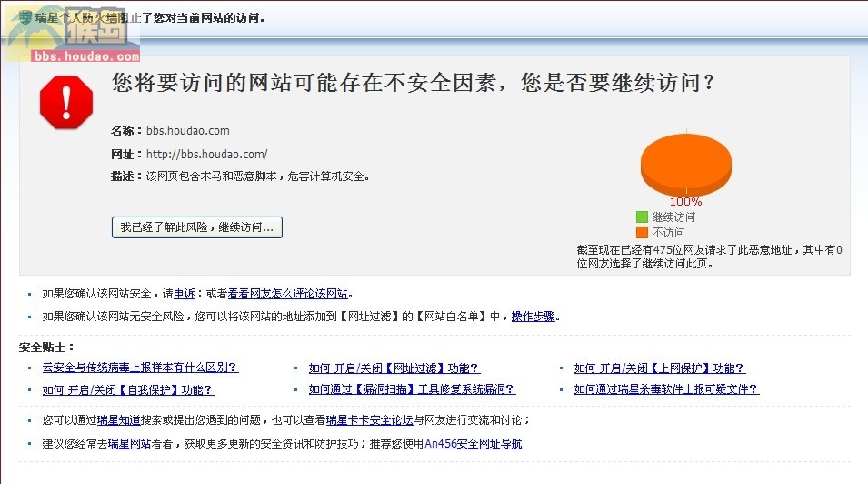
Task: Open the 瑞星卡卡安全论坛 link
Action: [x=370, y=420]
